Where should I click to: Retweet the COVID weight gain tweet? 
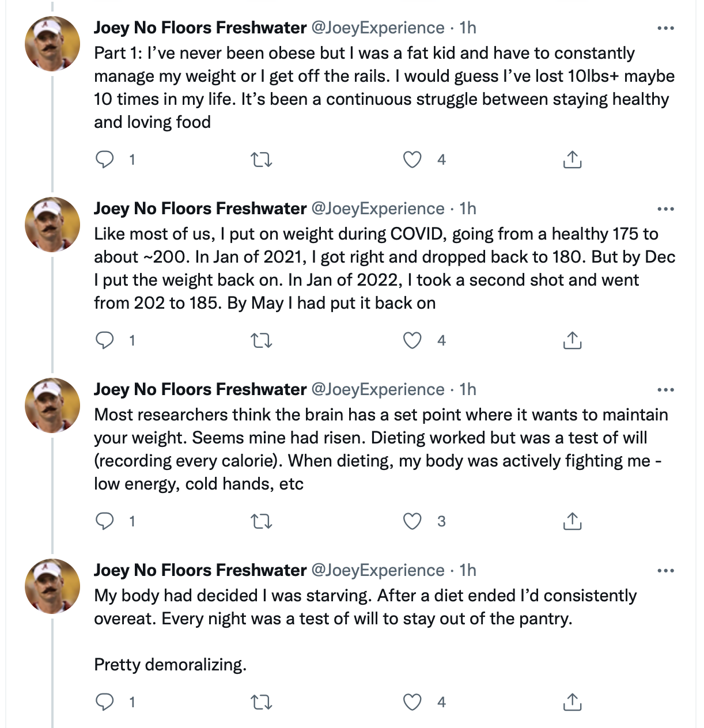point(262,340)
